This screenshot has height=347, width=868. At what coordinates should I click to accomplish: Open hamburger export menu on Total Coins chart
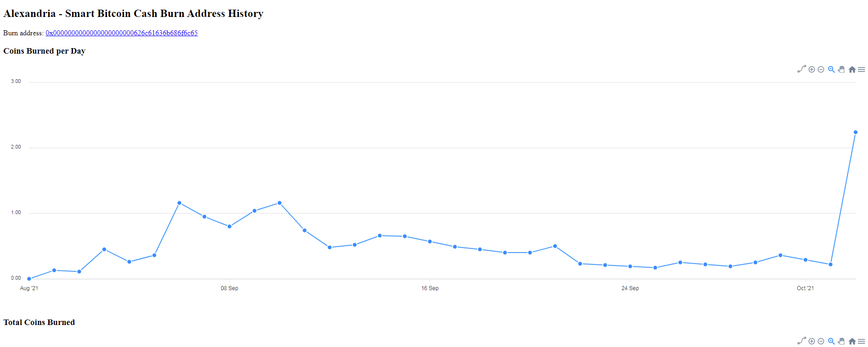[x=861, y=341]
